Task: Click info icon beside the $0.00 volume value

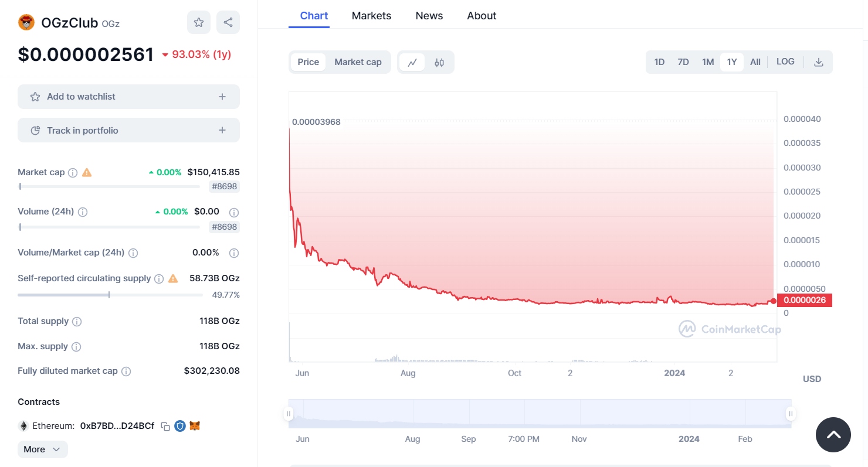Action: coord(234,212)
